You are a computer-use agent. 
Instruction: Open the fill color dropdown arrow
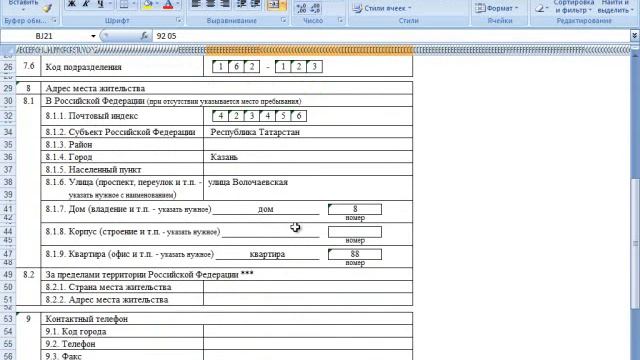click(157, 4)
